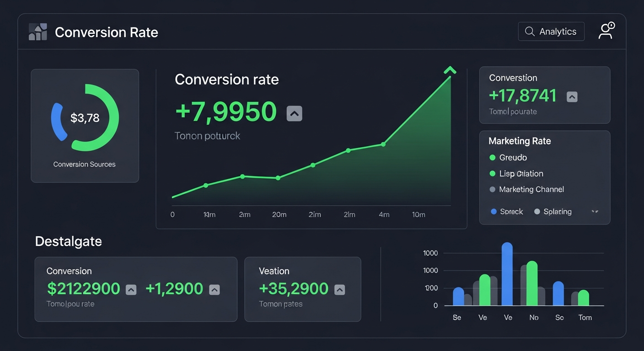Click the up-arrow icon next to $2122900
Screen dimensions: 644x351
pos(131,289)
